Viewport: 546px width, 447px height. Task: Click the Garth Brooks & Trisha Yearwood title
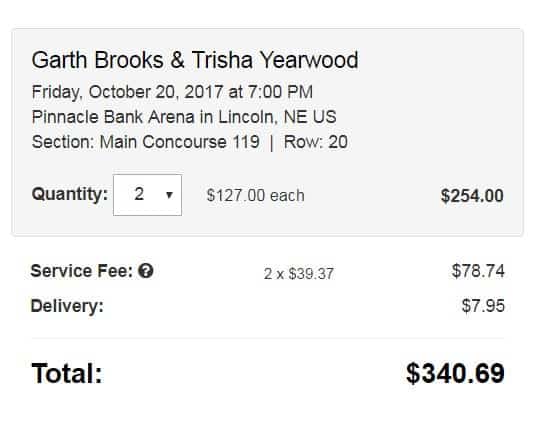point(195,60)
